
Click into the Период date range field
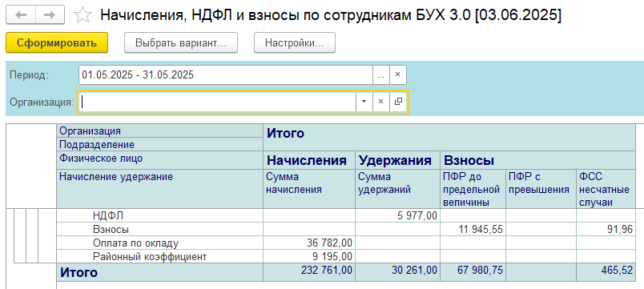tap(226, 75)
